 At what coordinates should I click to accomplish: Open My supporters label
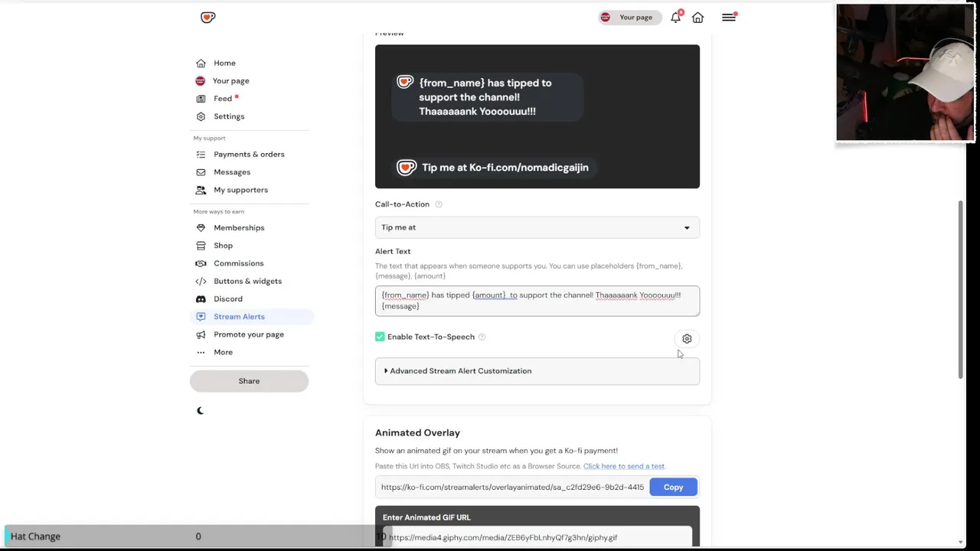tap(240, 190)
